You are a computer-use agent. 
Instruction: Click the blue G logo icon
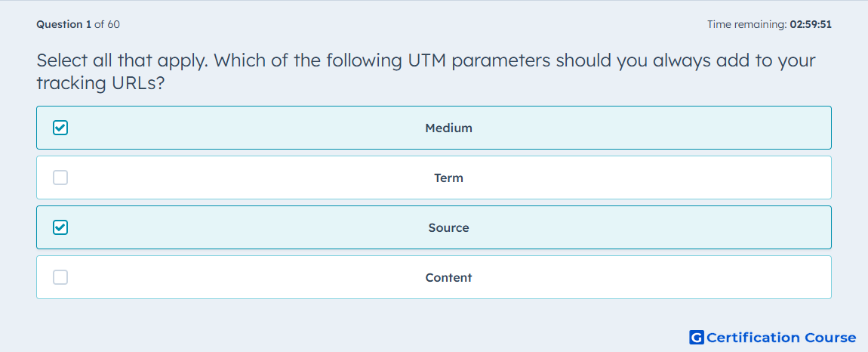pyautogui.click(x=697, y=337)
